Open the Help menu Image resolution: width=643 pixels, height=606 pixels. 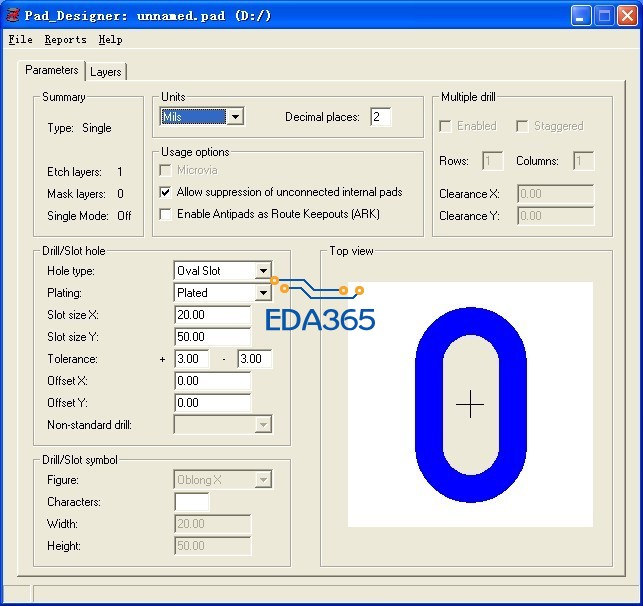pos(110,40)
